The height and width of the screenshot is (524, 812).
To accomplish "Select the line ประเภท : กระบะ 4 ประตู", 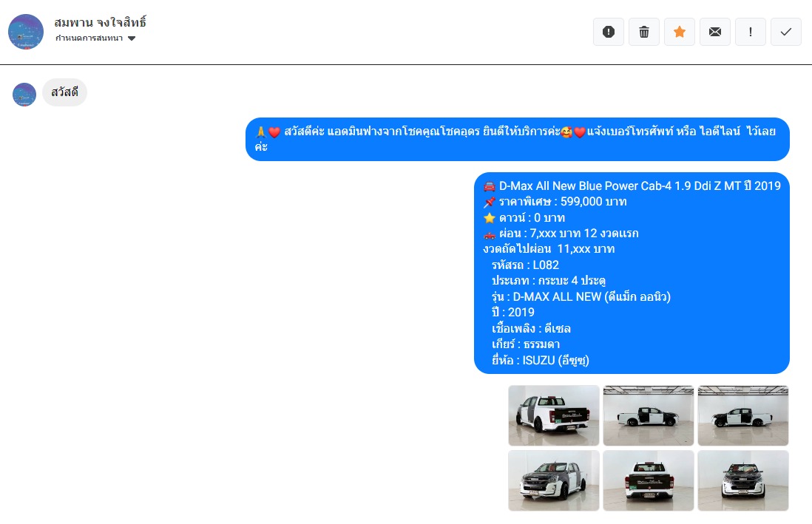I will (x=549, y=281).
